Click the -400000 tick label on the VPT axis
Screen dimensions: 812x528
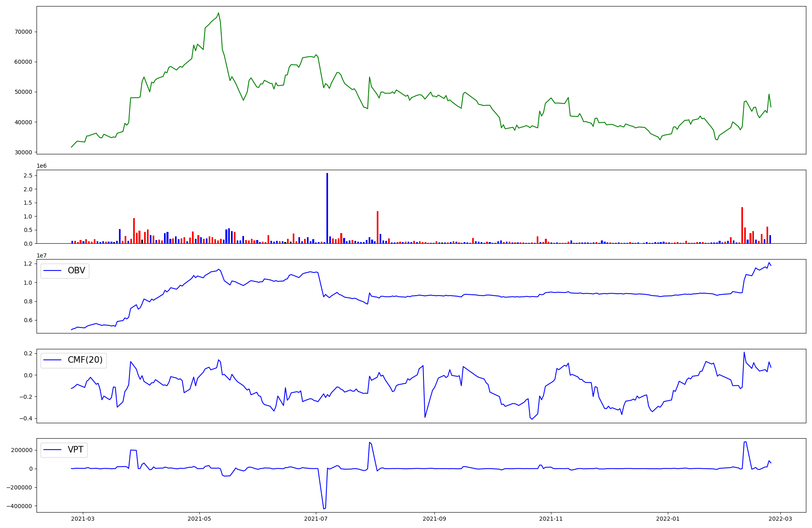click(x=19, y=506)
